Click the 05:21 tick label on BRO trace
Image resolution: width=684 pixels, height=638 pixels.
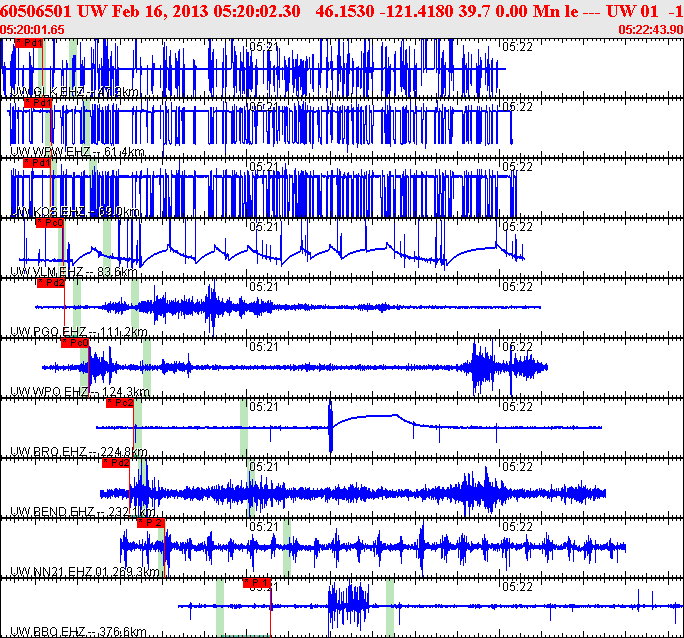click(x=262, y=407)
